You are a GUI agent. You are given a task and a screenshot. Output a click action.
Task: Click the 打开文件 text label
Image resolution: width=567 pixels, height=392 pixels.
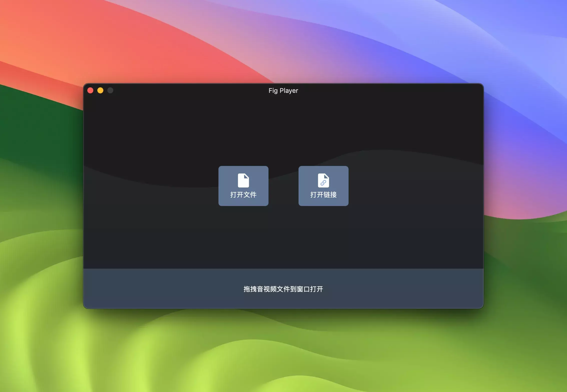(x=243, y=195)
